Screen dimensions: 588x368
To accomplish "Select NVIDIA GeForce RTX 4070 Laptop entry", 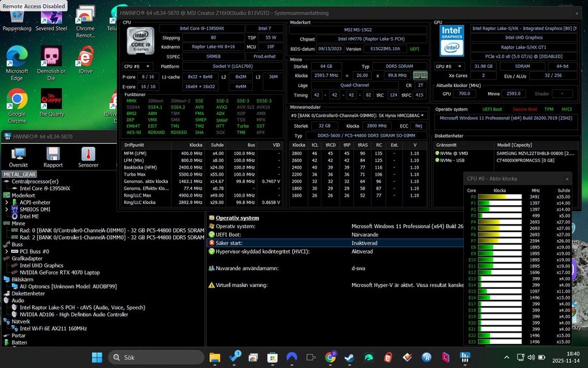I will point(59,272).
